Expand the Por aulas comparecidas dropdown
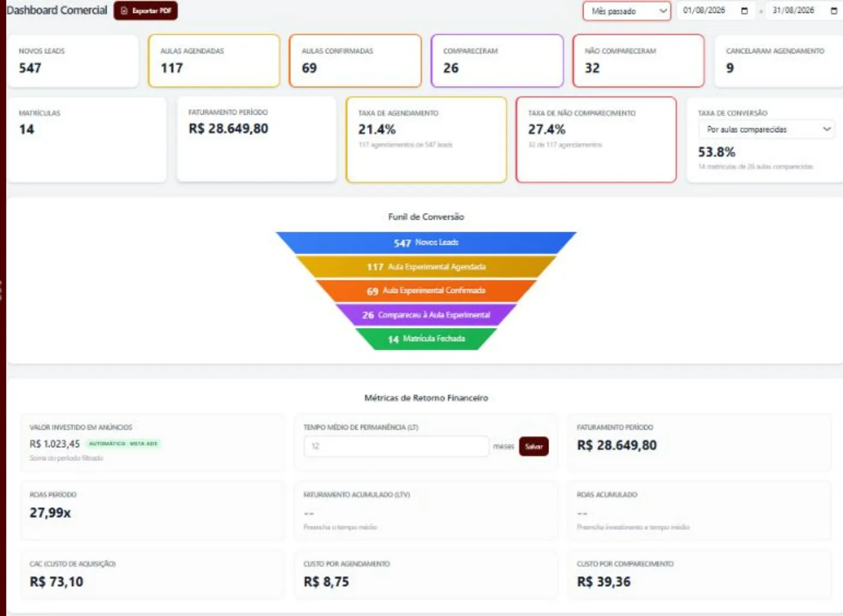Image resolution: width=843 pixels, height=616 pixels. pos(767,129)
